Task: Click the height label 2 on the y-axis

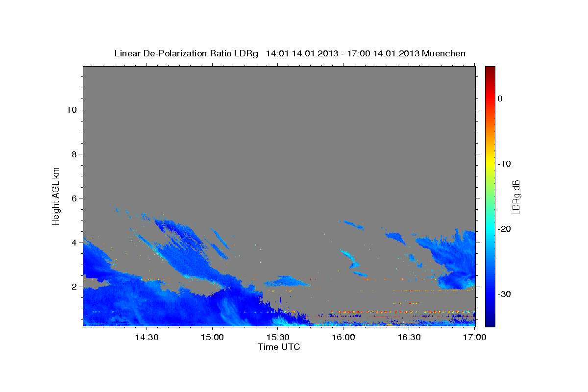Action: 74,287
